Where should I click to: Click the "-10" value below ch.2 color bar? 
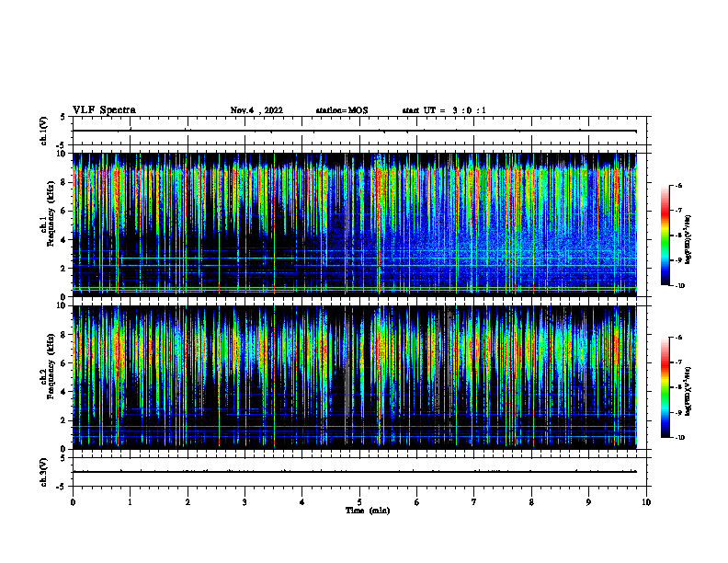point(679,438)
